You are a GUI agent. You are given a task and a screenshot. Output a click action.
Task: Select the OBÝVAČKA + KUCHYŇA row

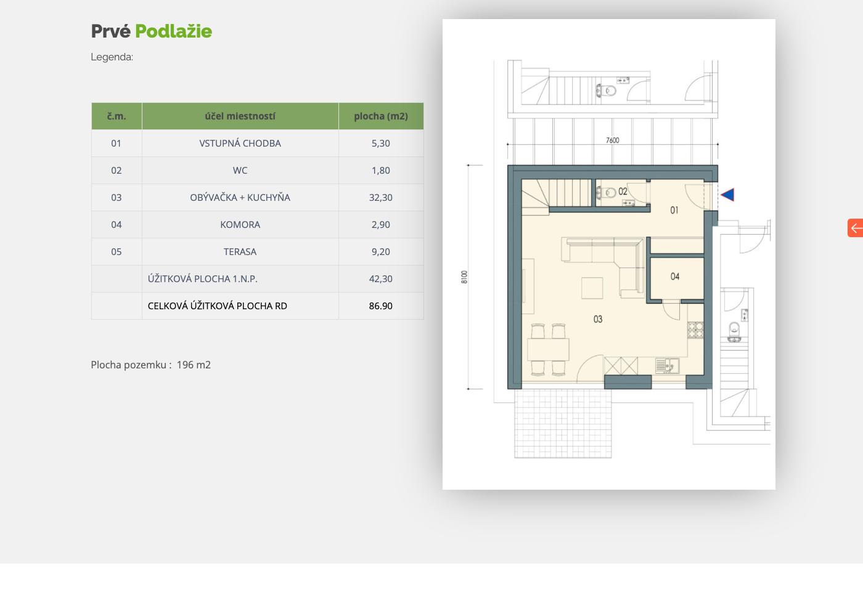(x=258, y=197)
